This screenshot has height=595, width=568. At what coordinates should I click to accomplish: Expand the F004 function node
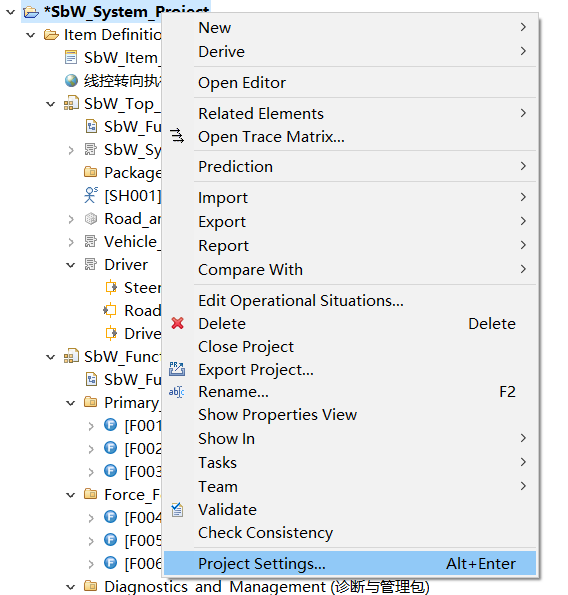click(x=91, y=518)
